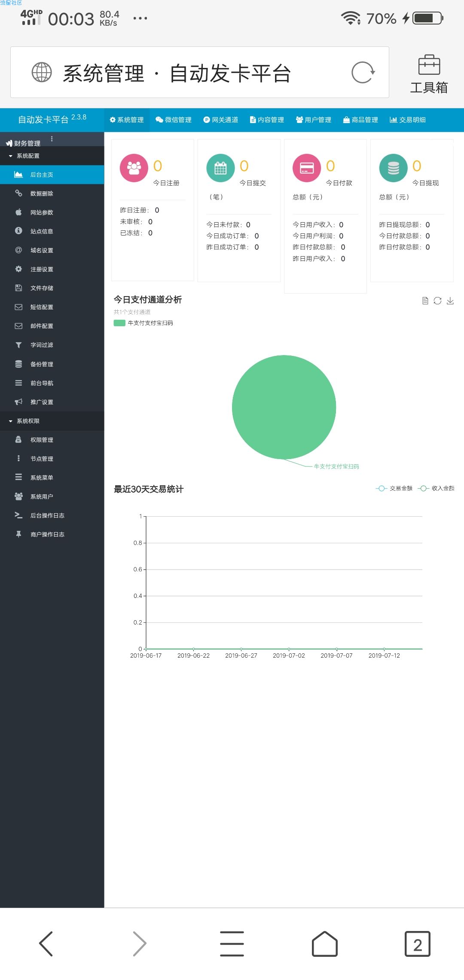Click the 域名设置 at-sign icon
Viewport: 464px width, 980px height.
(x=18, y=250)
